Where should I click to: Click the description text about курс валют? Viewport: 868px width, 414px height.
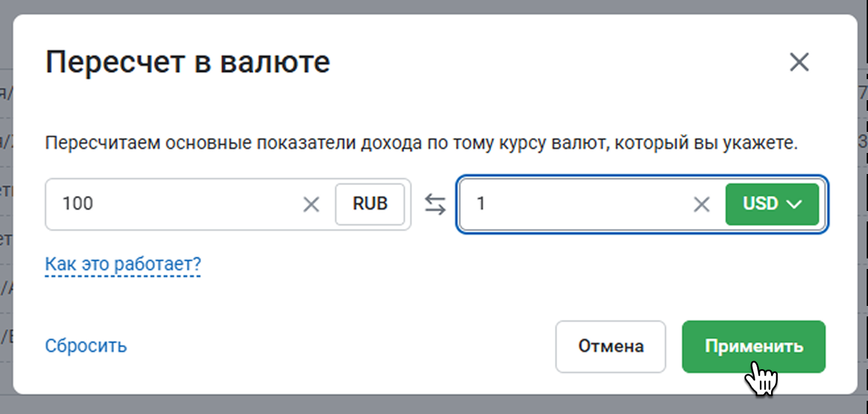(x=422, y=142)
